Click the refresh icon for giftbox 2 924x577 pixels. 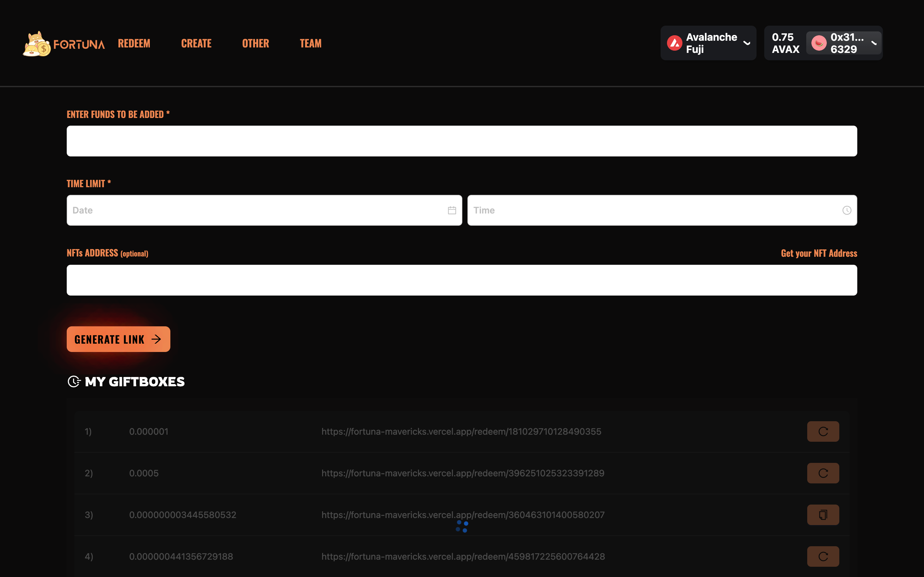point(823,473)
